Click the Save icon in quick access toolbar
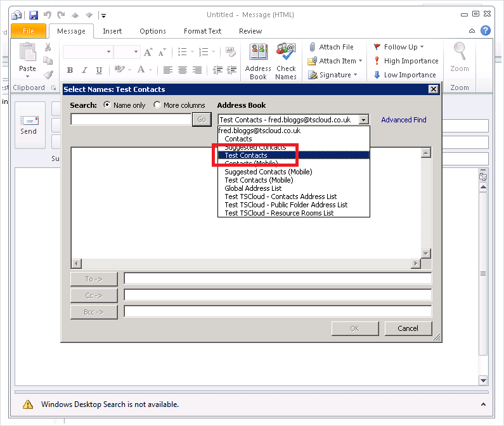The width and height of the screenshot is (504, 426). point(34,15)
